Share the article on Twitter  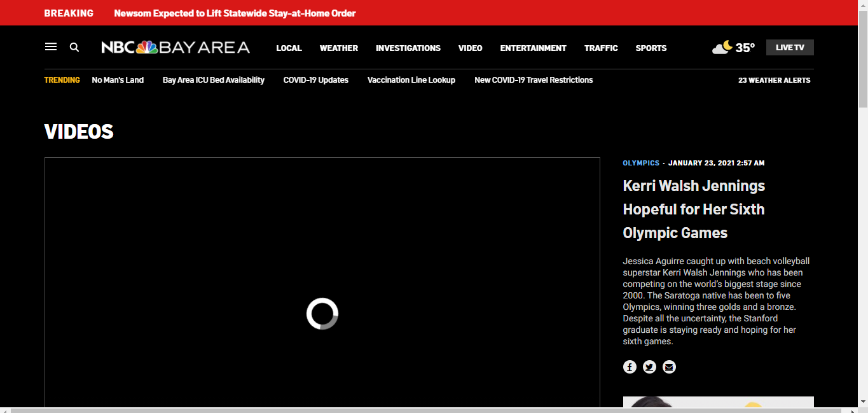[x=649, y=367]
